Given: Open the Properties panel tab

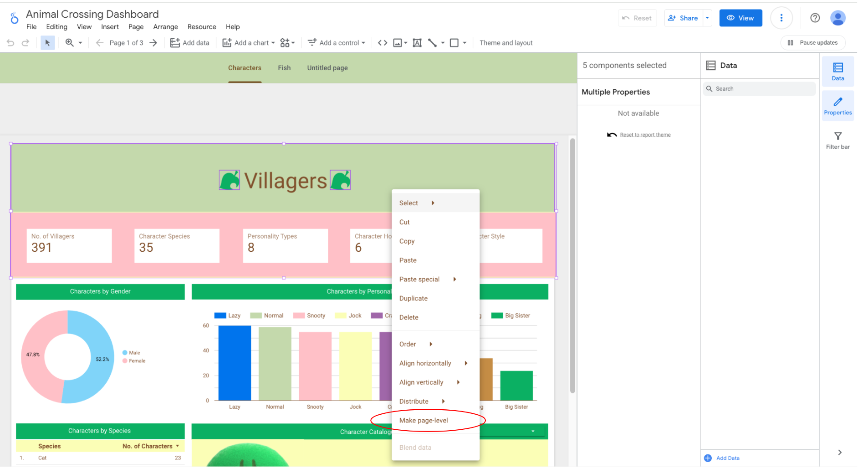Looking at the screenshot, I should coord(837,106).
